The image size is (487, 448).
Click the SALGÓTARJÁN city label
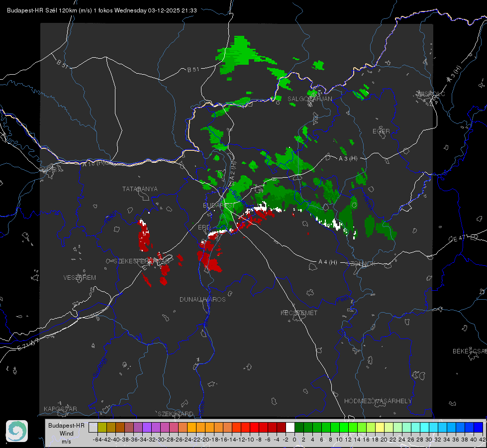pyautogui.click(x=309, y=99)
